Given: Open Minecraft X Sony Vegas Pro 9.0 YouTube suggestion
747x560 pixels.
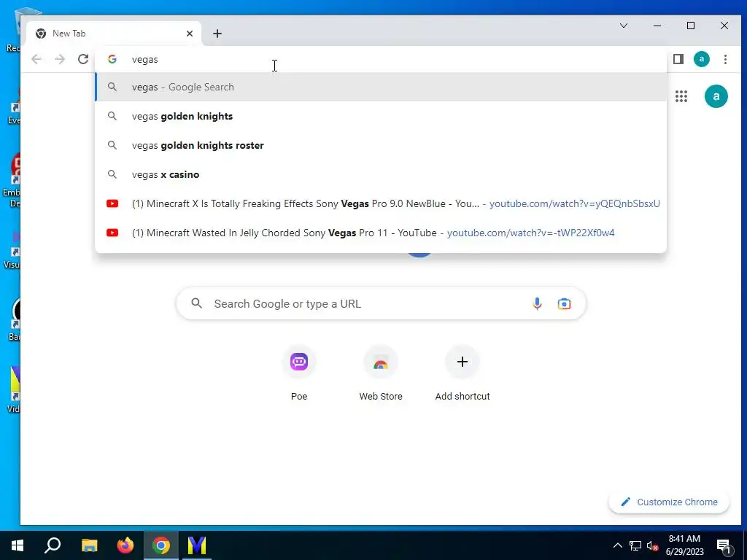Looking at the screenshot, I should coord(381,203).
